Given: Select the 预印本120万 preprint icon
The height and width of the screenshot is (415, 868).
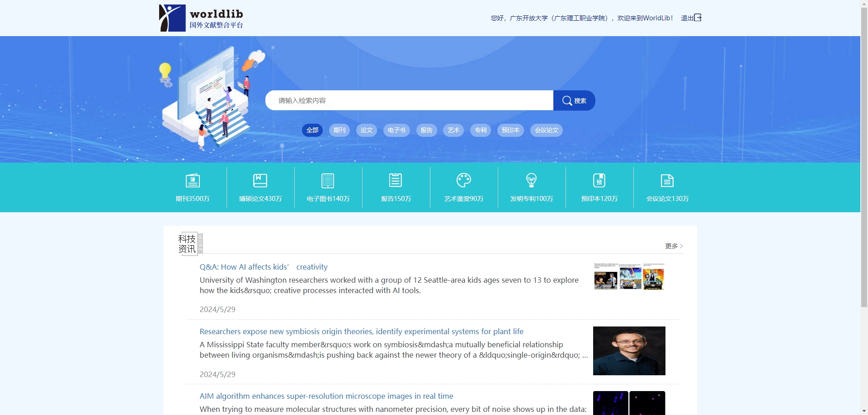Looking at the screenshot, I should [599, 181].
